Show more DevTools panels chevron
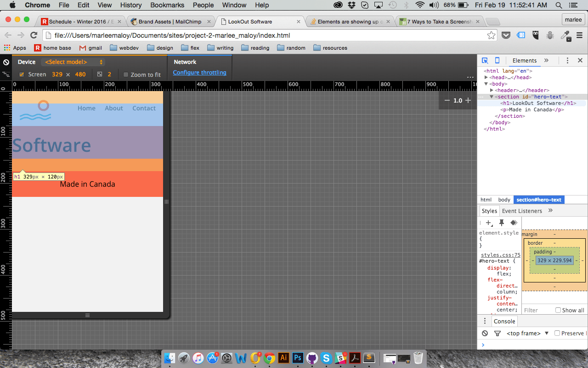 click(546, 61)
